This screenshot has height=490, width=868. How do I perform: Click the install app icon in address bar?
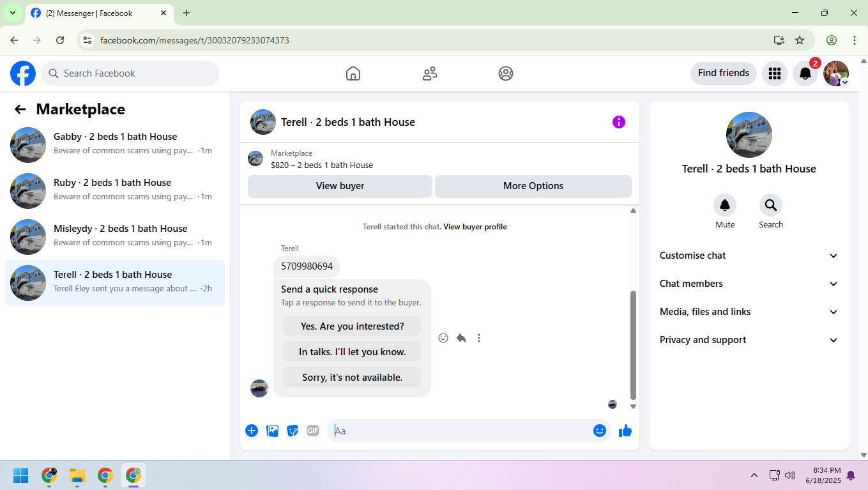click(x=779, y=40)
